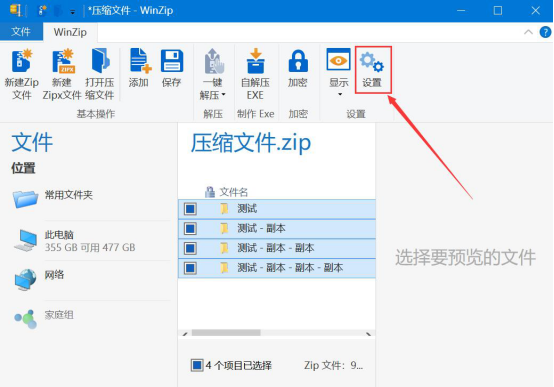Click 355 GB 可用 477 GB text
This screenshot has height=387, width=554.
pyautogui.click(x=90, y=247)
